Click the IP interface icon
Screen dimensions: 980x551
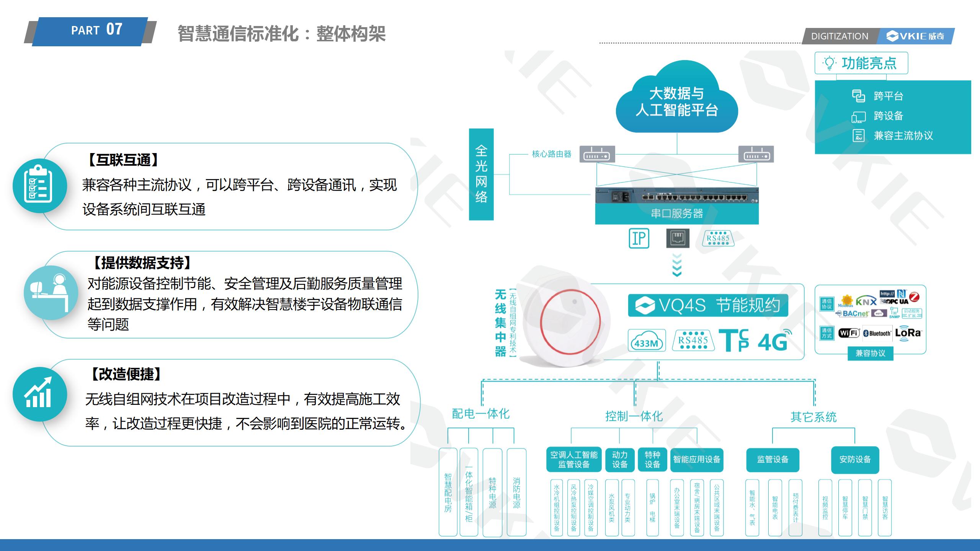coord(639,238)
